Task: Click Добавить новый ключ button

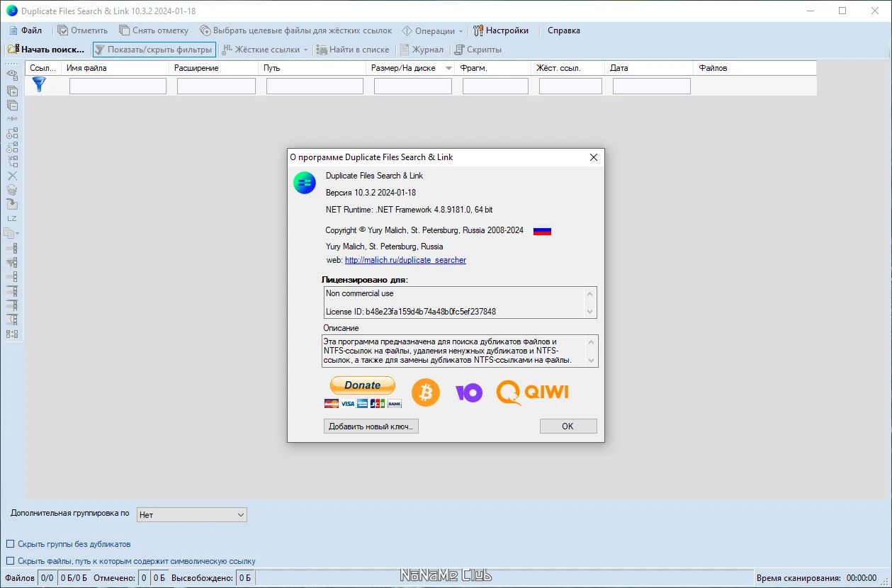Action: pyautogui.click(x=371, y=426)
